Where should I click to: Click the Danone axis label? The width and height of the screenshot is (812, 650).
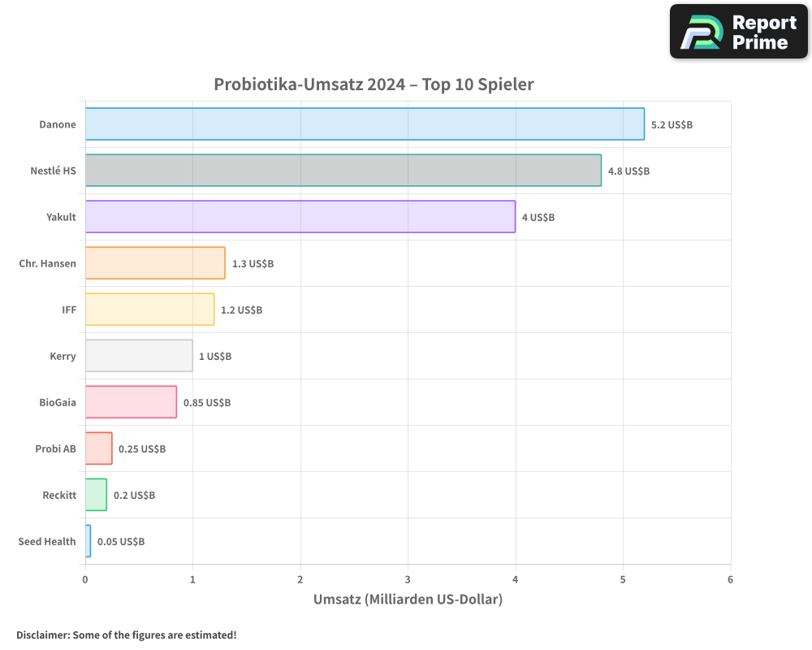(x=55, y=124)
